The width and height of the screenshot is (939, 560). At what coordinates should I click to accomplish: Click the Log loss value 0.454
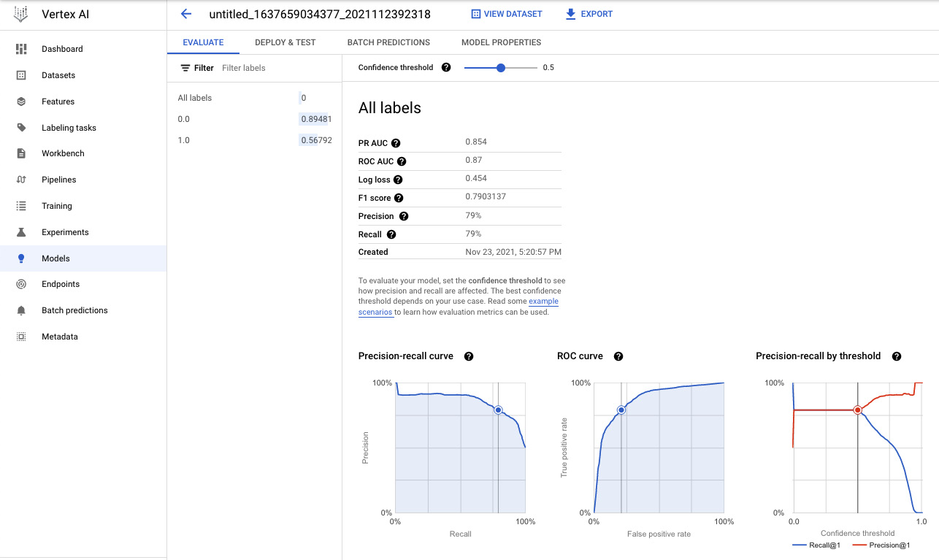click(476, 178)
